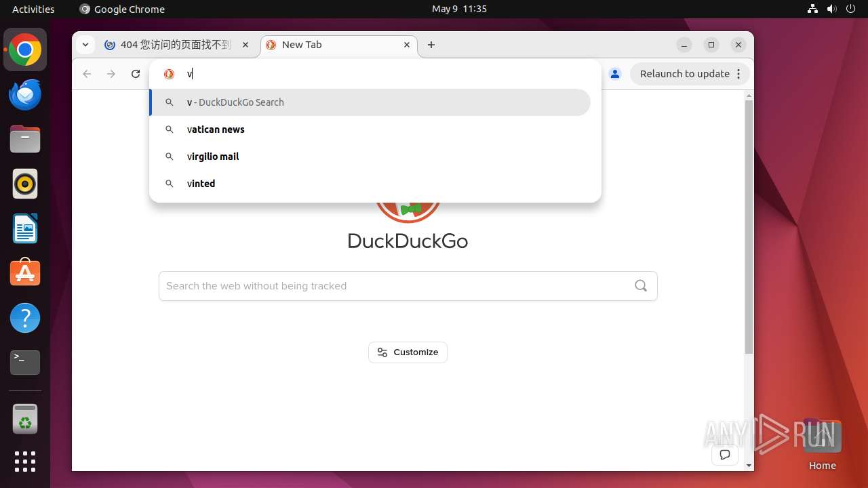Choose the 'vinted' suggestion
The height and width of the screenshot is (488, 868).
click(x=370, y=184)
